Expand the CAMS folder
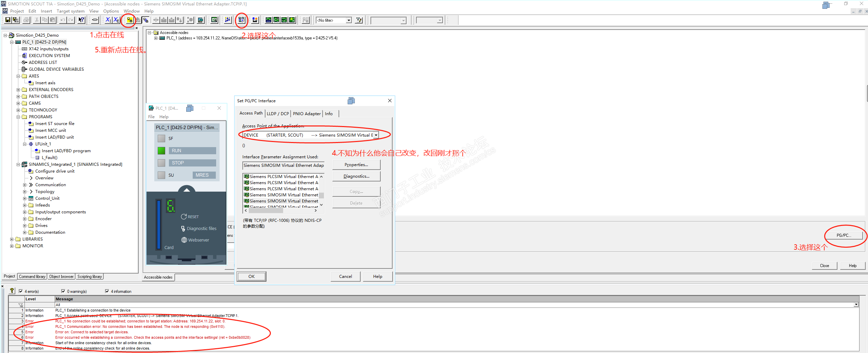 (18, 104)
